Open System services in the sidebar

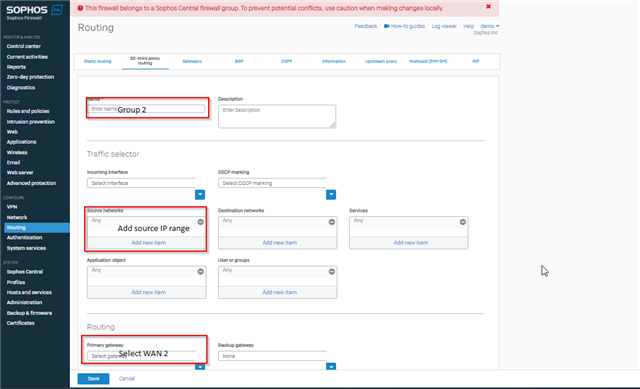coord(26,248)
